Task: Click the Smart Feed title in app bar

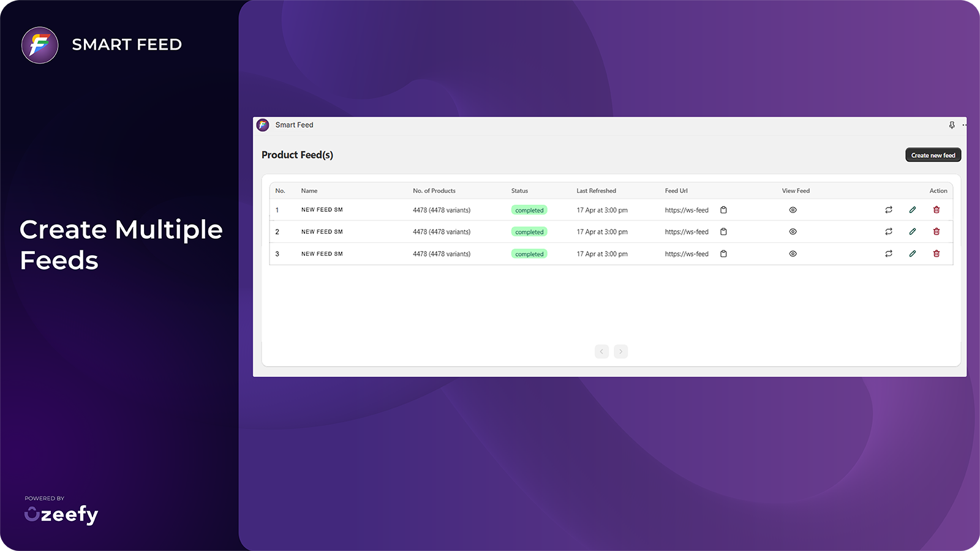Action: tap(294, 125)
